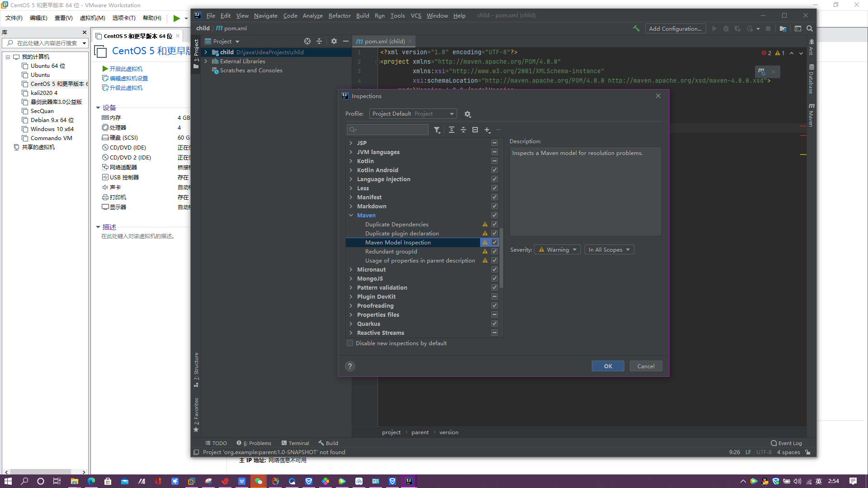Toggle Quarkus inspections checkbox

[495, 324]
